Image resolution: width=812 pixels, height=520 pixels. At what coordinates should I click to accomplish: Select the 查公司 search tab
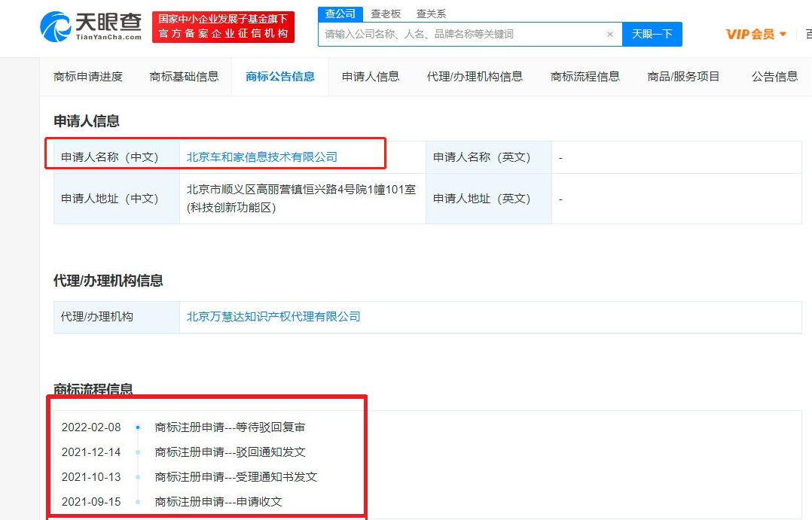tap(340, 14)
